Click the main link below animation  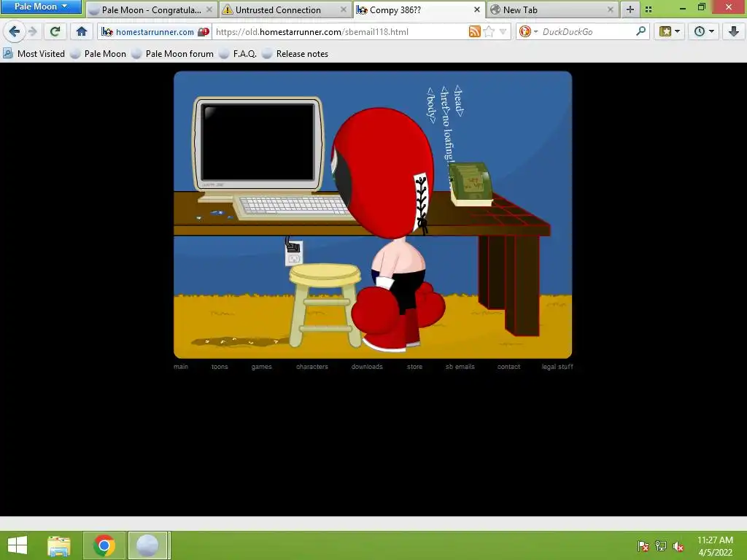181,367
